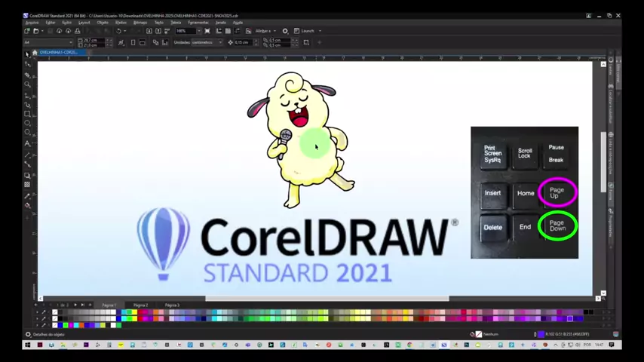This screenshot has width=644, height=362.
Task: Pick the red swatch in the color palette
Action: (x=140, y=312)
